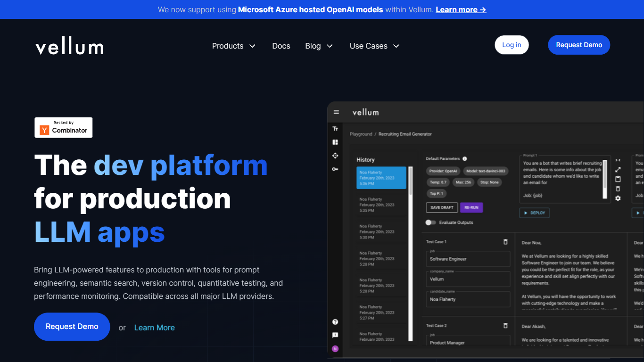The height and width of the screenshot is (362, 644).
Task: Click the candidate_name field Noa Flaherty
Action: point(468,299)
